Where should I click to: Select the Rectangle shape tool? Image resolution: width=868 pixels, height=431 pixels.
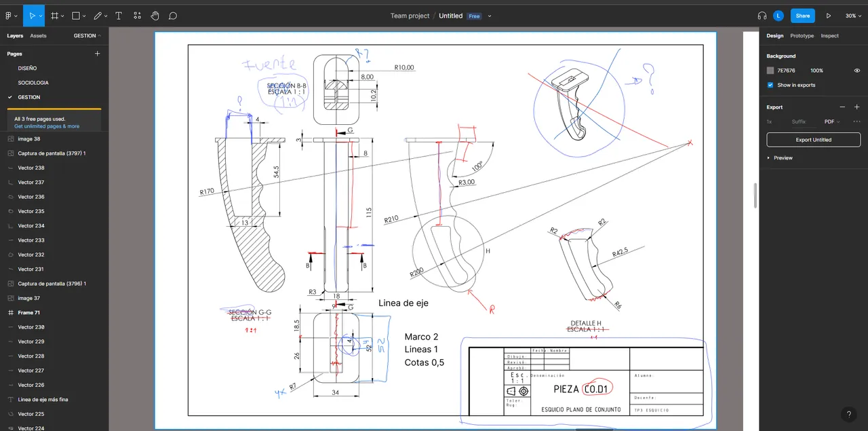point(76,16)
